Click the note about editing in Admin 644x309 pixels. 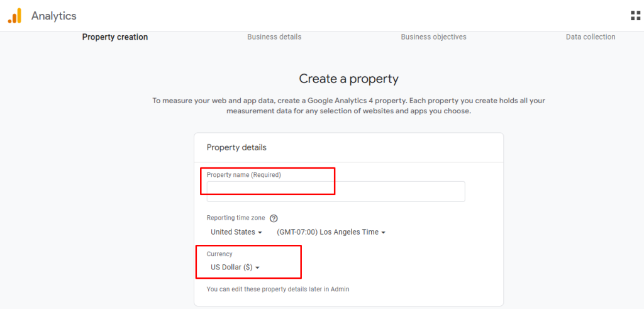click(x=278, y=289)
